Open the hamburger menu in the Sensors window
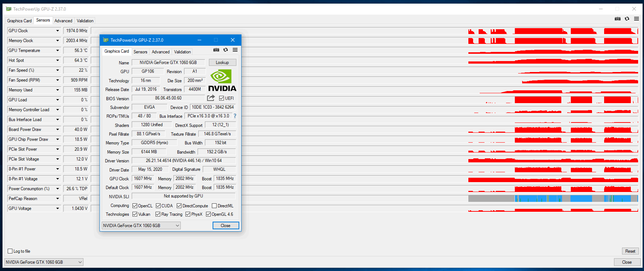 click(x=637, y=19)
